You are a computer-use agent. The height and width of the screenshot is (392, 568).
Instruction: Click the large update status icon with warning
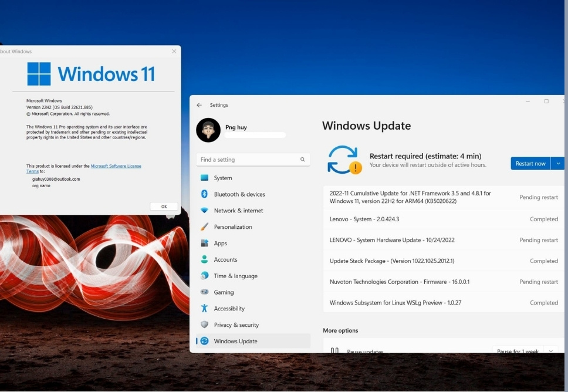(344, 160)
